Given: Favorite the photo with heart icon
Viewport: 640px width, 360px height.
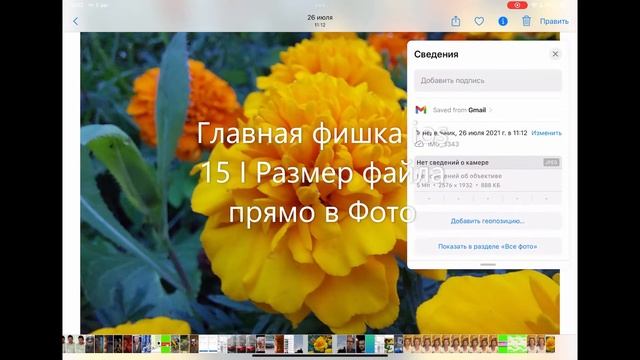Looking at the screenshot, I should (x=479, y=21).
